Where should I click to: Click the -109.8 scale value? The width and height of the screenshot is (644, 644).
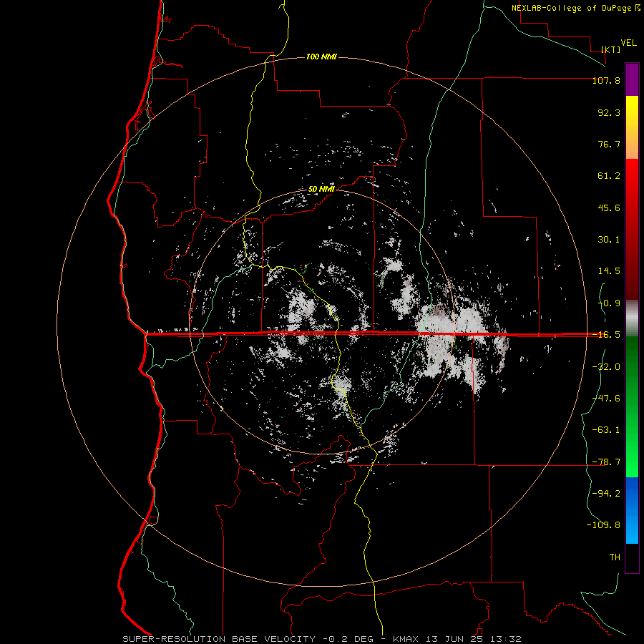tap(603, 525)
